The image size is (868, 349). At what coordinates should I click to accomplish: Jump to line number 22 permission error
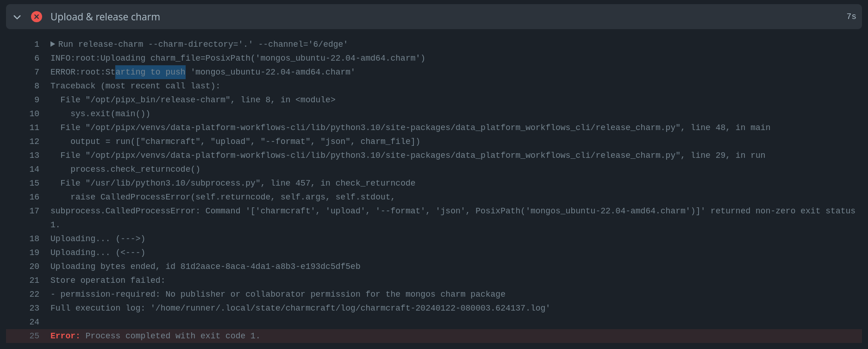34,294
